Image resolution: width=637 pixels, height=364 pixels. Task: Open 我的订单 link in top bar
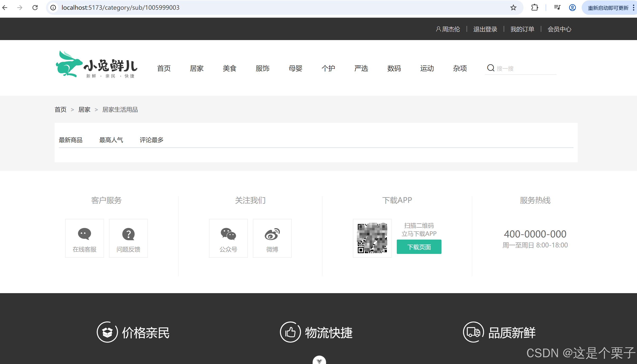point(522,29)
